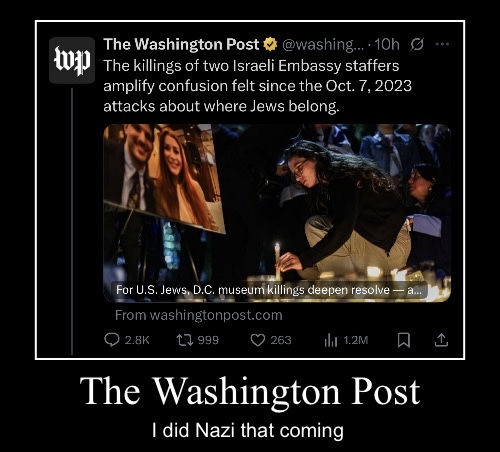View analytics via bar chart icon
Image resolution: width=500 pixels, height=452 pixels.
point(331,340)
